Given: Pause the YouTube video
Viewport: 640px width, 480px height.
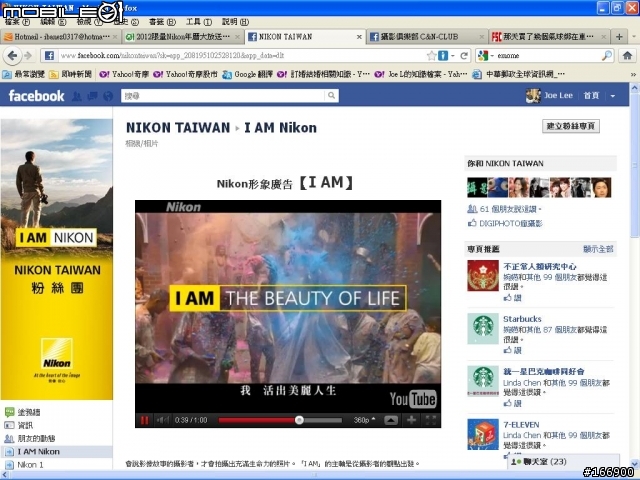Looking at the screenshot, I should coord(144,420).
